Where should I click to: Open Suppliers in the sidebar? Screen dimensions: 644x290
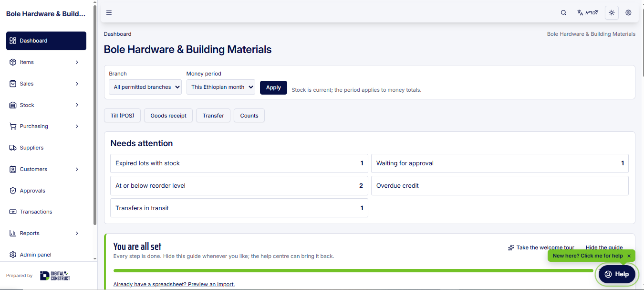(46, 148)
